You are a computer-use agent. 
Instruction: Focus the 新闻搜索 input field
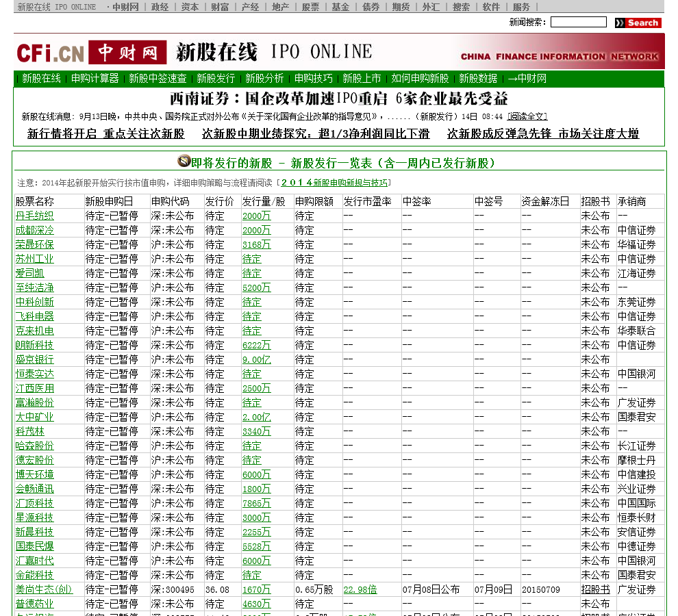578,22
